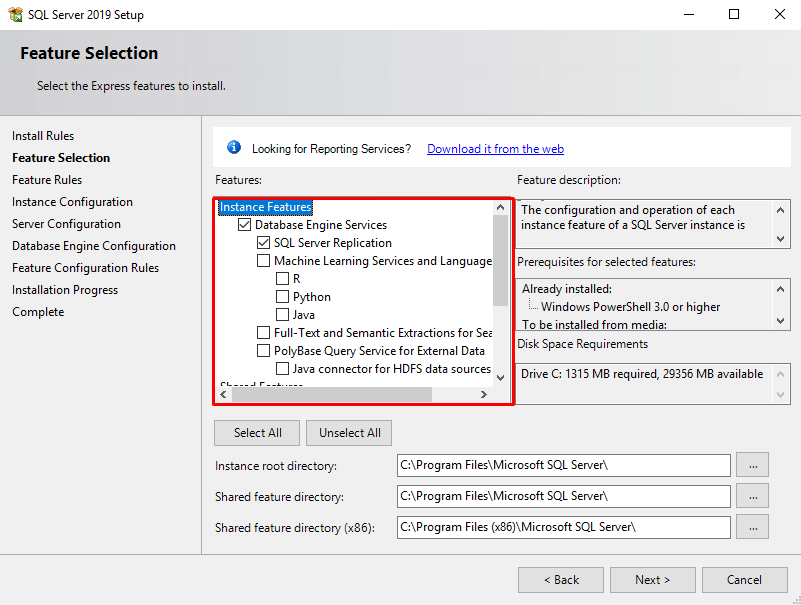Image resolution: width=801 pixels, height=605 pixels.
Task: Click the Windows PowerShell 3.0 or higher entry
Action: (x=630, y=307)
